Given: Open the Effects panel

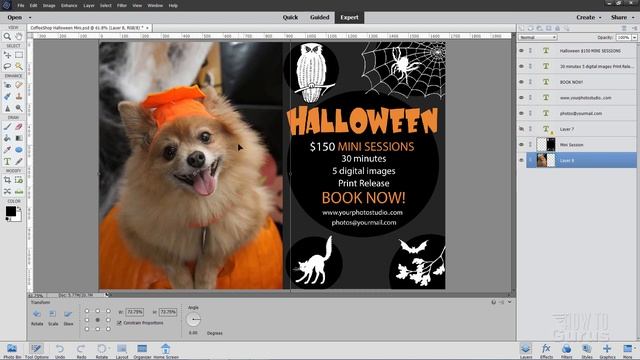Looking at the screenshot, I should pos(546,351).
